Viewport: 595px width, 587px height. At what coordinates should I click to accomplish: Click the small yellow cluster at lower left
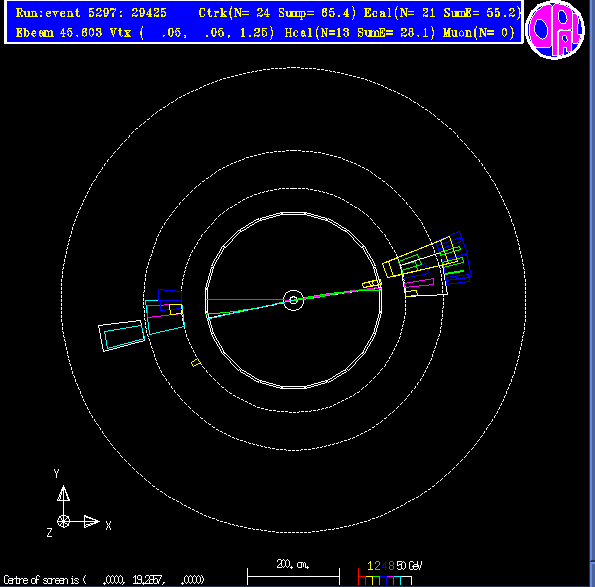click(195, 362)
